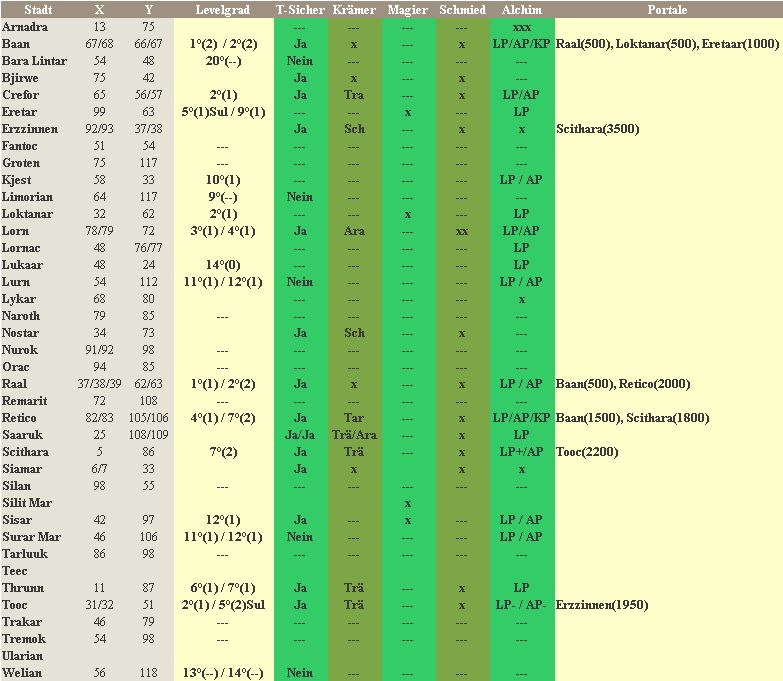This screenshot has height=681, width=783.
Task: Select the Alchim column header
Action: click(521, 9)
